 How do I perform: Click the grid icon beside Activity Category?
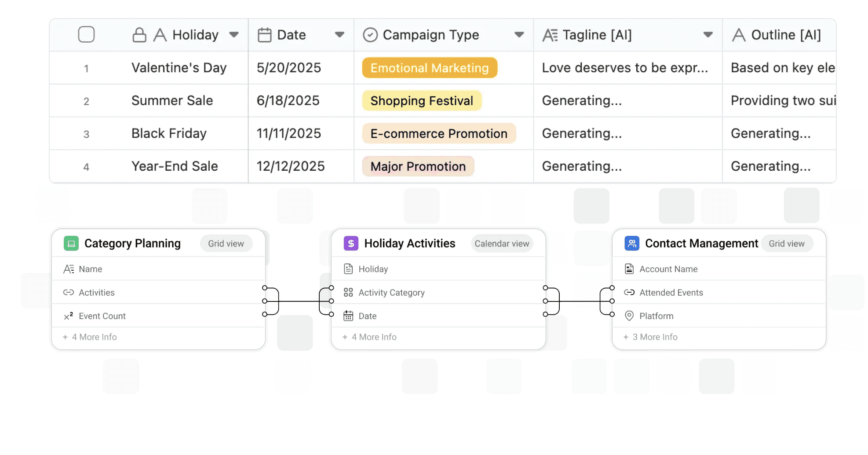348,293
